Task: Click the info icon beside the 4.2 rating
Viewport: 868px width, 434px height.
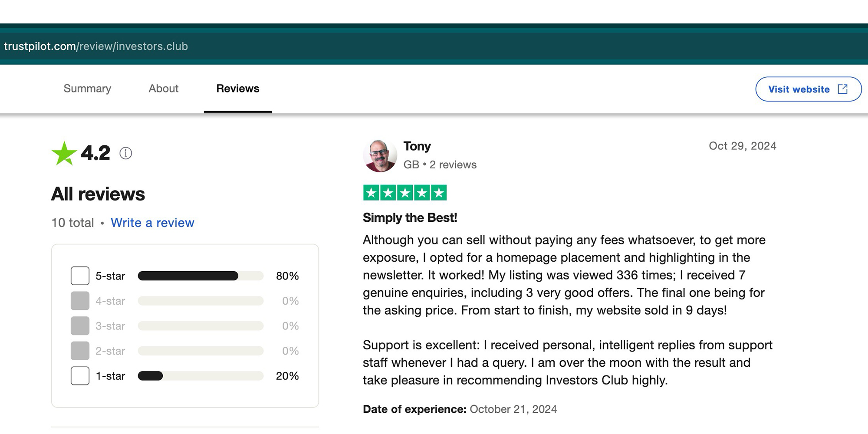Action: pyautogui.click(x=126, y=153)
